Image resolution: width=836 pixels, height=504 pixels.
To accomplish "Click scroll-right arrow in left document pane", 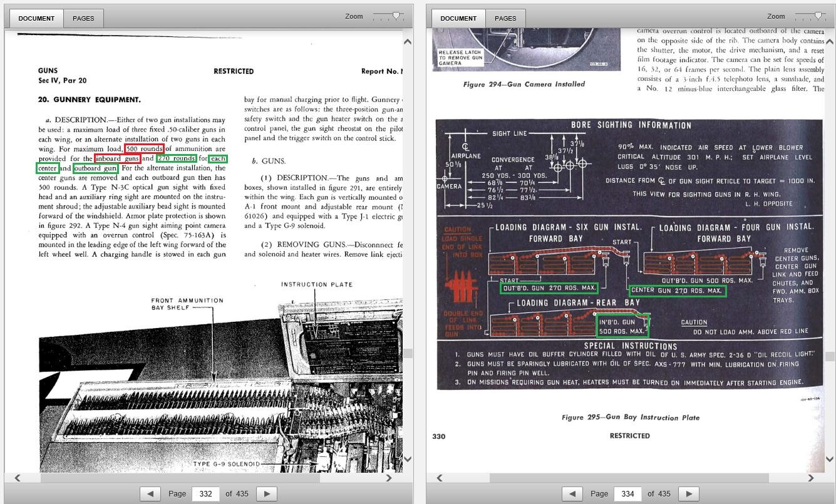I will (388, 478).
